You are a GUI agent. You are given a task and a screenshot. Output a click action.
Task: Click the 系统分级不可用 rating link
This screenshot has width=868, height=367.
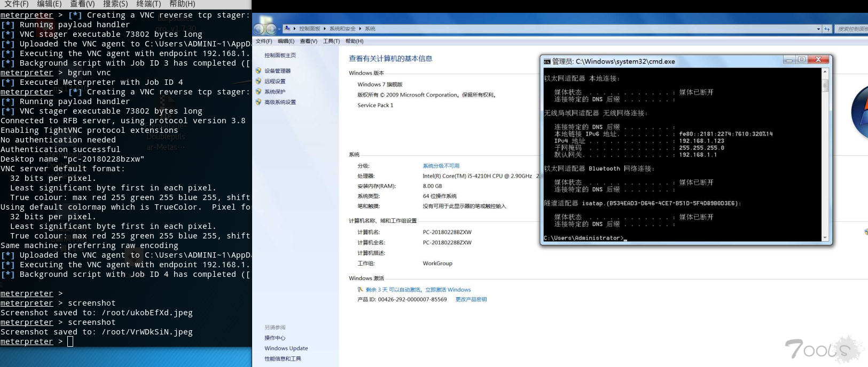click(x=441, y=166)
